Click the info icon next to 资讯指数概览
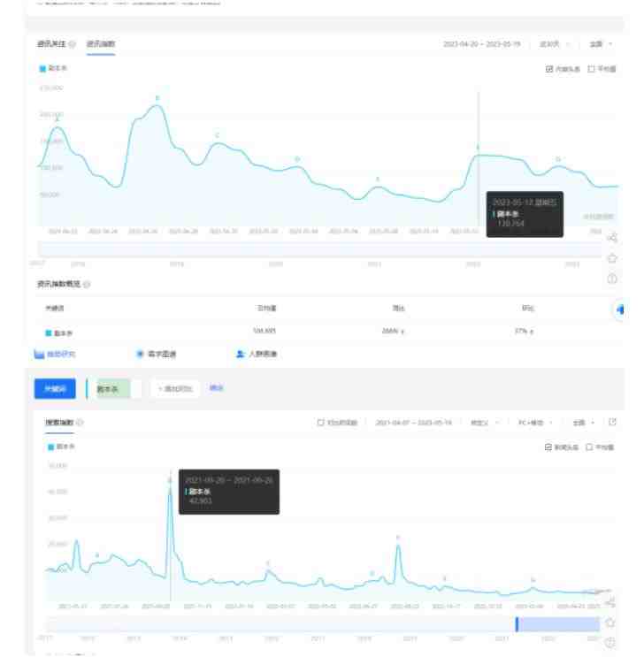Screen dimensions: 644x657 pos(87,284)
